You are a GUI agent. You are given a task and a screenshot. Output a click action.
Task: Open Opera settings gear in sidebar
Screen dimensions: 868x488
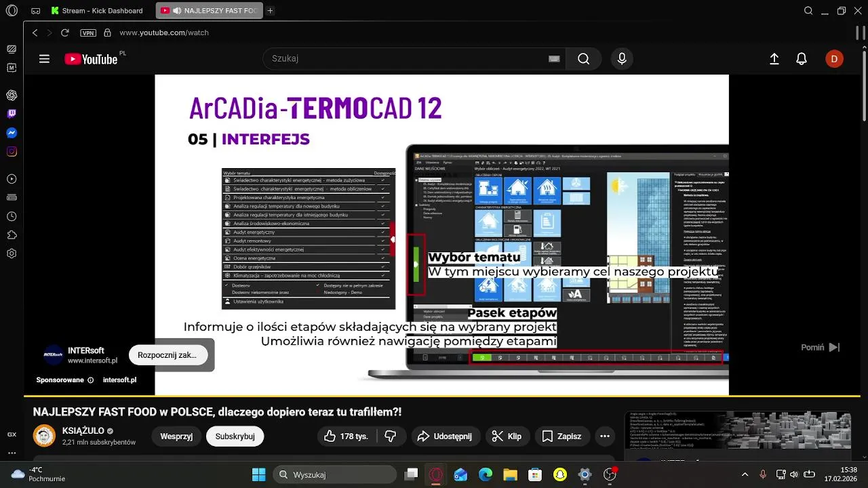12,253
